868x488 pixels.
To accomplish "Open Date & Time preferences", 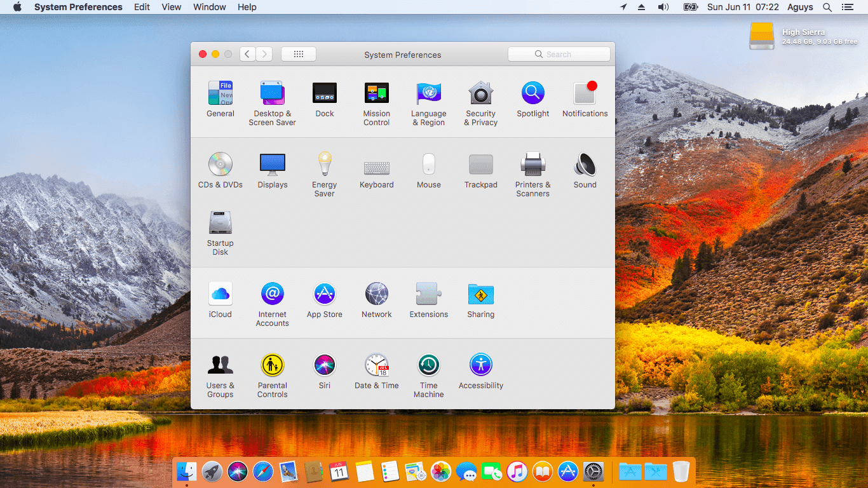I will coord(377,371).
